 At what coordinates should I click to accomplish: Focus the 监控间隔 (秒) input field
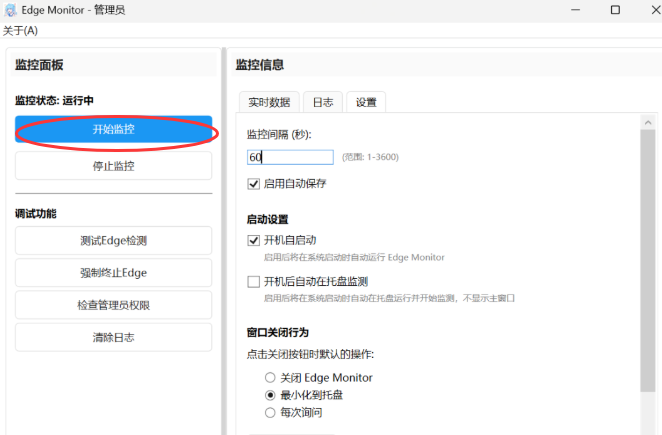coord(290,157)
